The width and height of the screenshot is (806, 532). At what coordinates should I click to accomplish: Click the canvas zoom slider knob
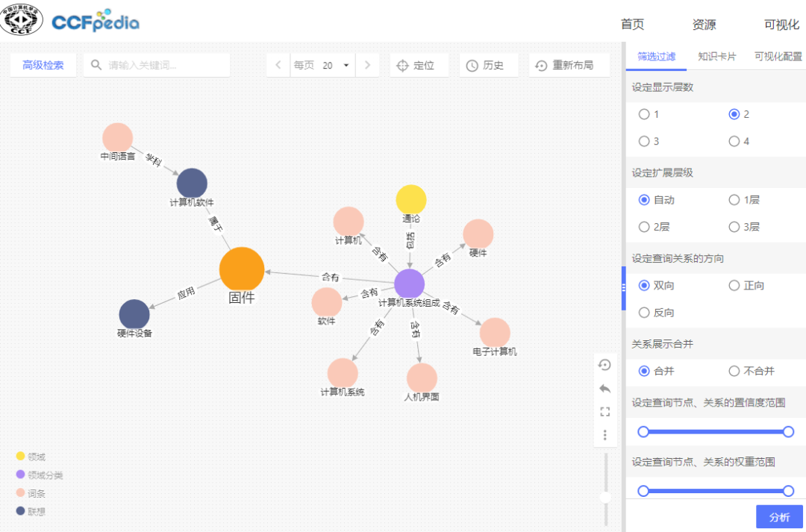pyautogui.click(x=605, y=497)
